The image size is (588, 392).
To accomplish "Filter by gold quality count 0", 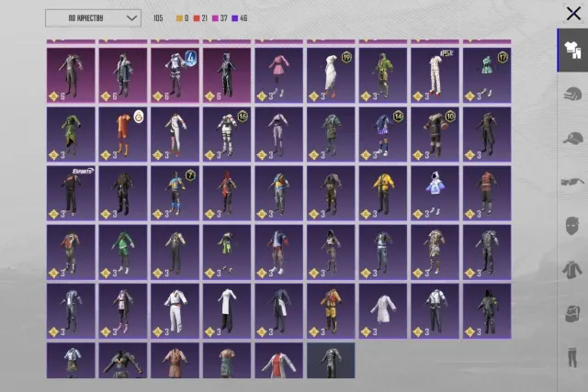I will point(182,18).
